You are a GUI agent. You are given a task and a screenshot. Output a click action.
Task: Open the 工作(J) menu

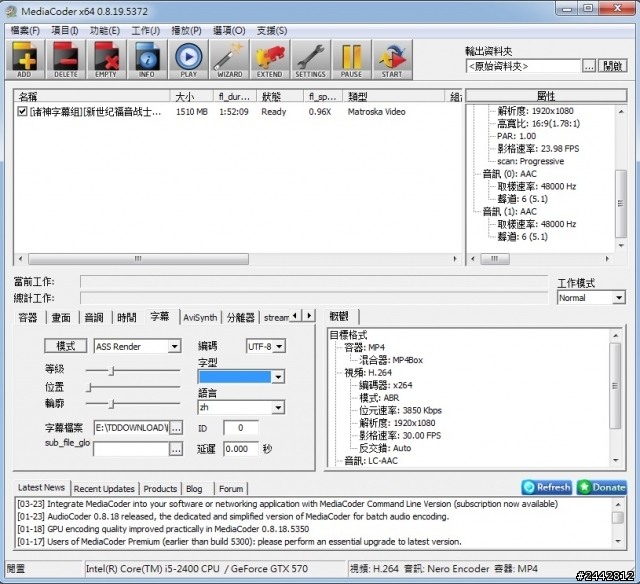click(146, 31)
